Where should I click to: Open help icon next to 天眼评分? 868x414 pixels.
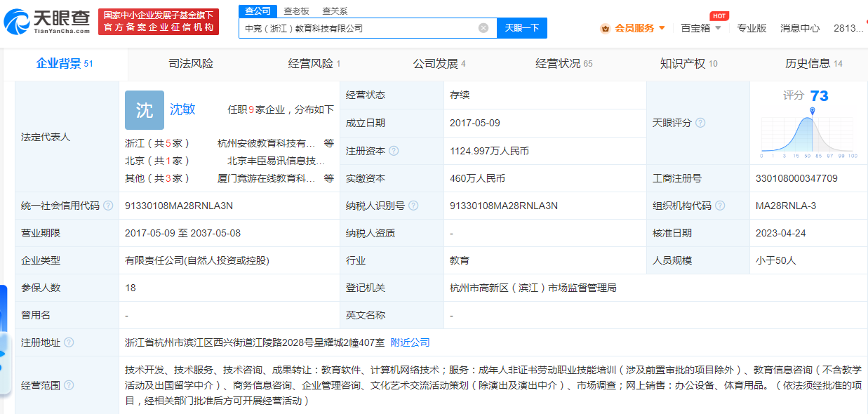tap(700, 123)
